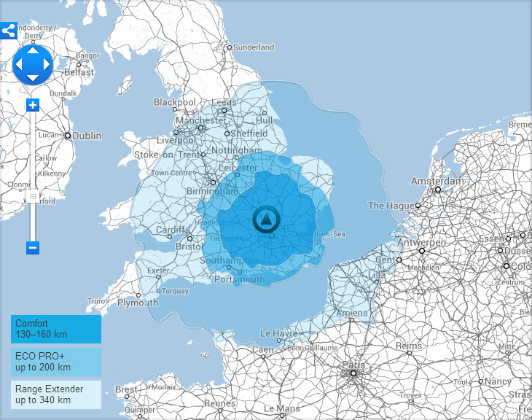Screen dimensions: 532x420
Task: Click the Paris city marker
Action: (353, 373)
